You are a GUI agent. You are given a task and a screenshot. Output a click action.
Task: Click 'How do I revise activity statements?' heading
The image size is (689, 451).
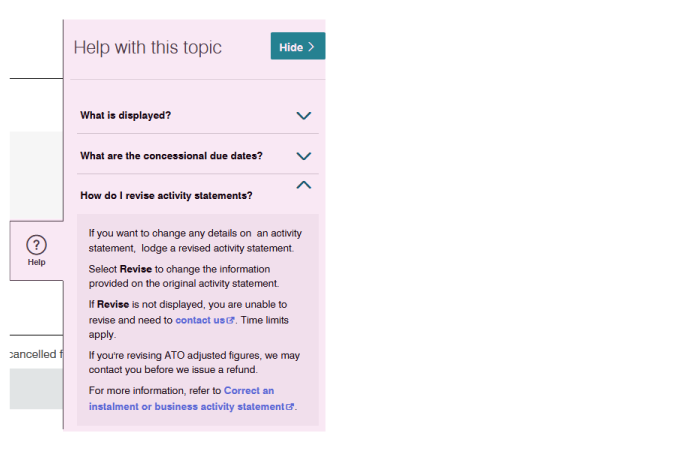(166, 195)
